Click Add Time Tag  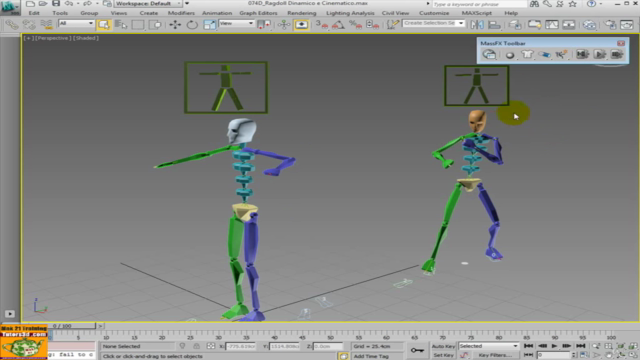[x=371, y=356]
